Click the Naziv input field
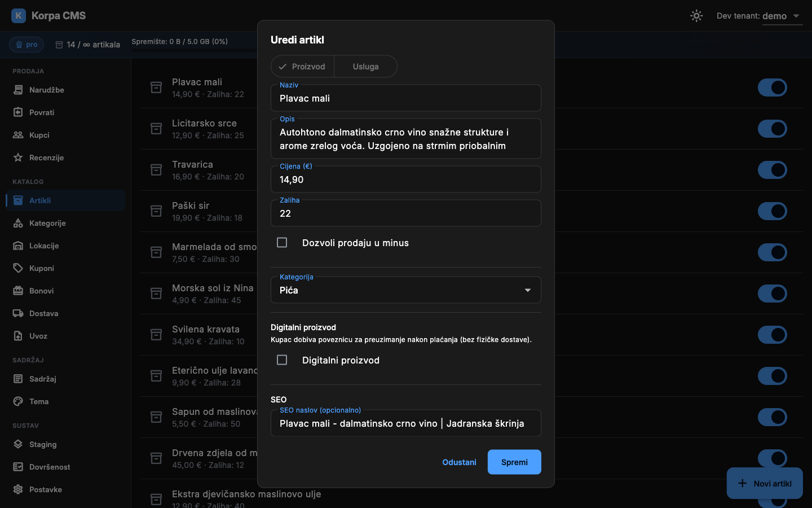This screenshot has width=812, height=508. click(x=406, y=98)
